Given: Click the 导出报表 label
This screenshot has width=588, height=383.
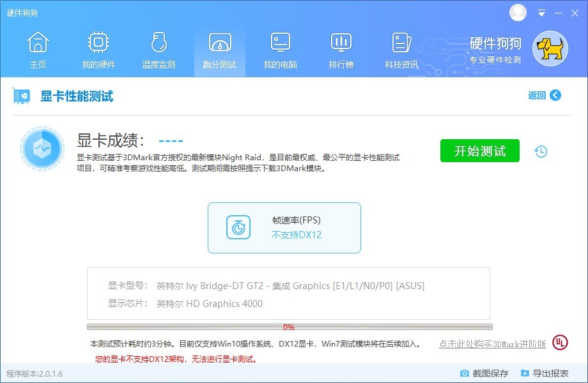Looking at the screenshot, I should click(550, 373).
